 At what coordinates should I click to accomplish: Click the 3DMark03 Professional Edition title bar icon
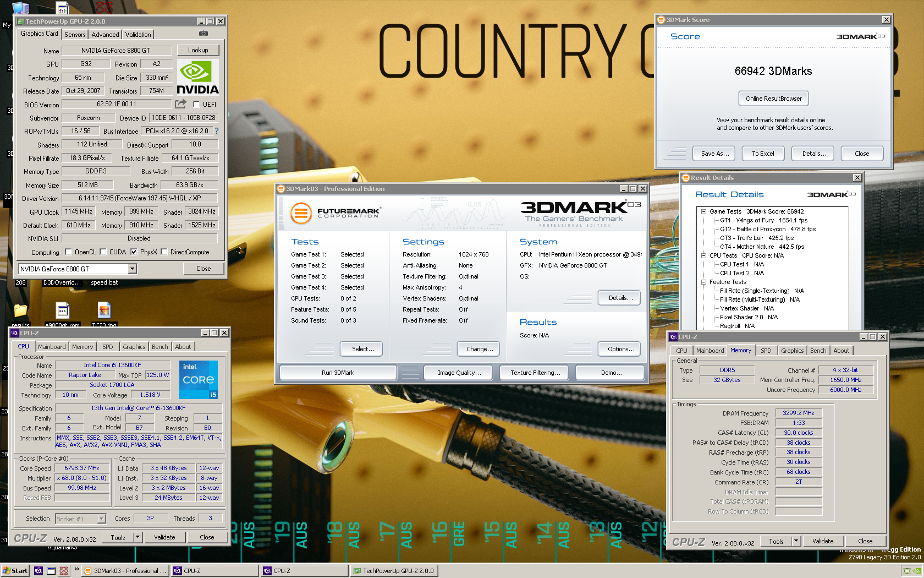[x=281, y=189]
